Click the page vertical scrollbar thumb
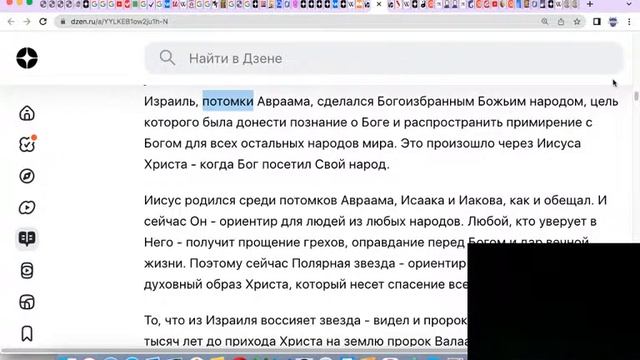Viewport: 640px width, 360px height. point(636,96)
